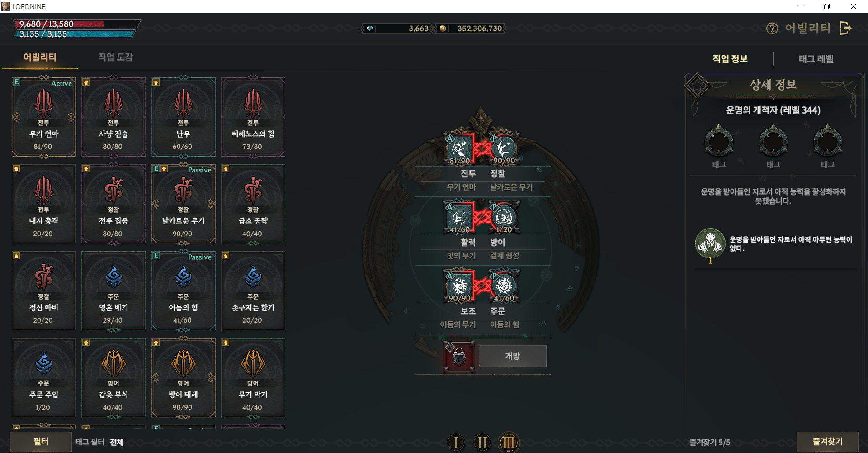868x453 pixels.
Task: Click the 1/20 결계 형성 slot icon
Action: point(504,218)
